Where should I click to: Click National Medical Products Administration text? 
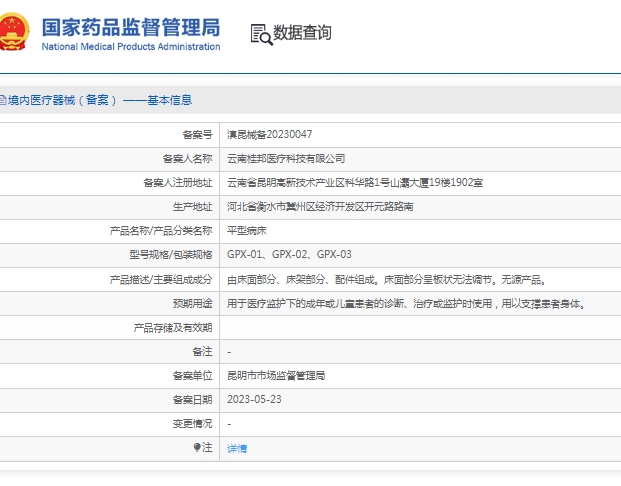131,47
